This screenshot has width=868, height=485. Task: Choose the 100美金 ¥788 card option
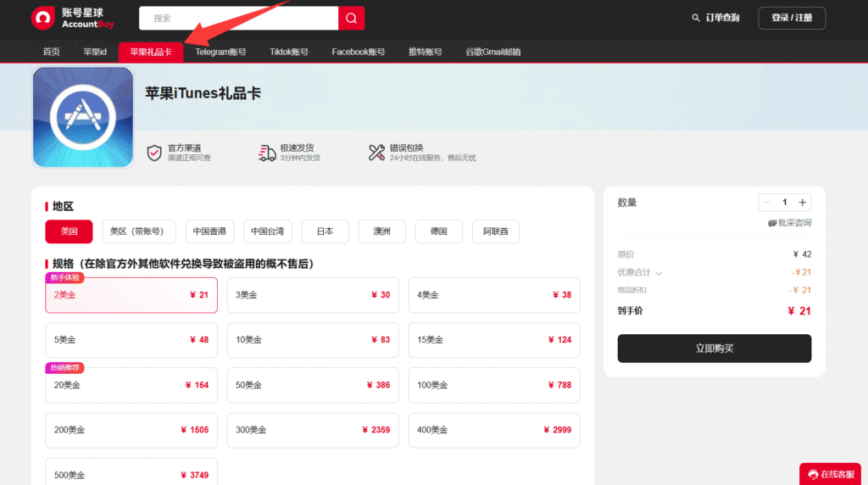tap(494, 385)
